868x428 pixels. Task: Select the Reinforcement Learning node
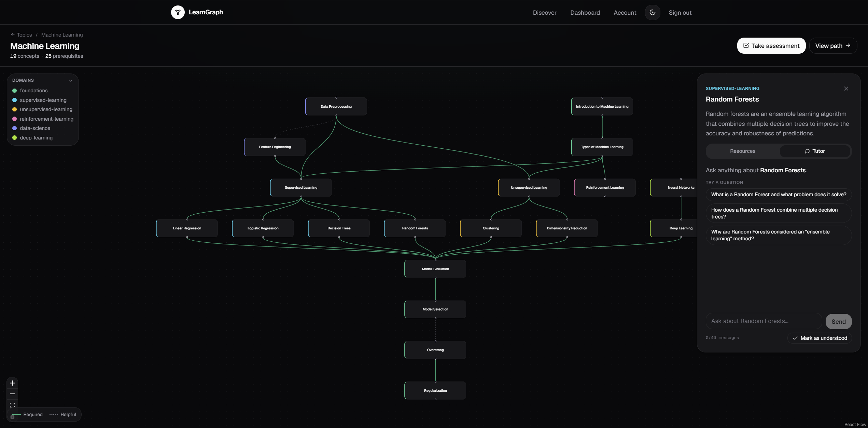pyautogui.click(x=605, y=188)
